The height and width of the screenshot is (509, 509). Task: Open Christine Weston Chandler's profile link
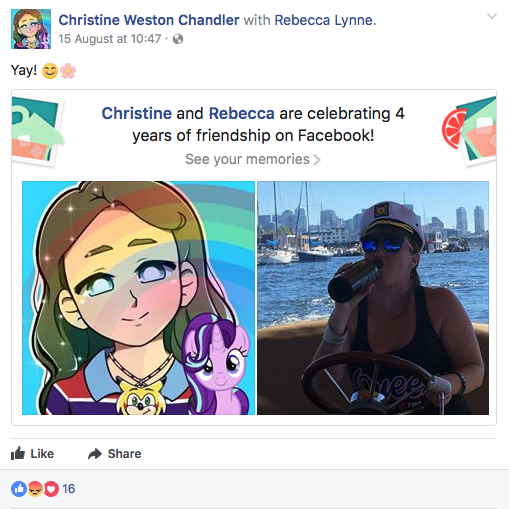149,20
